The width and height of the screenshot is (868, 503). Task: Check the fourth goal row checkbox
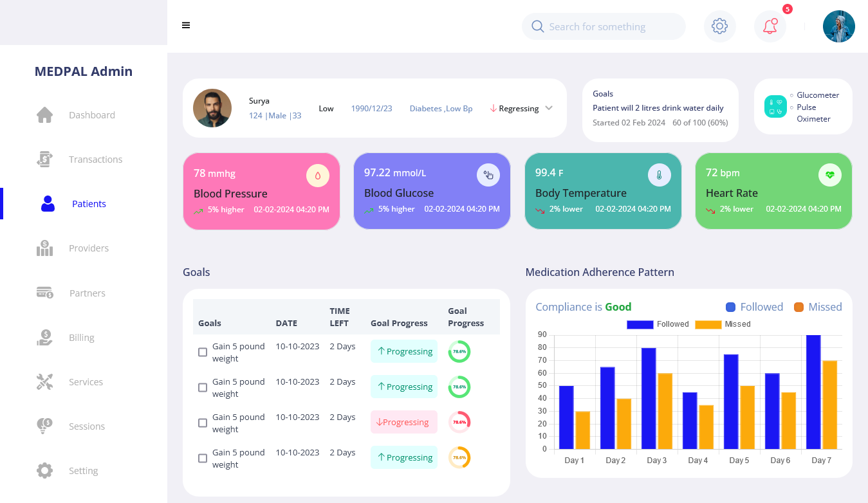point(203,459)
